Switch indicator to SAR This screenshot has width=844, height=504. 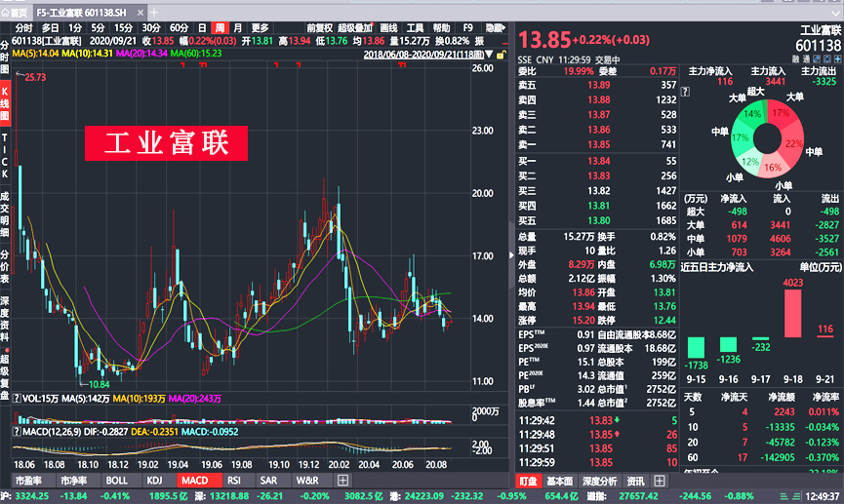tap(268, 481)
